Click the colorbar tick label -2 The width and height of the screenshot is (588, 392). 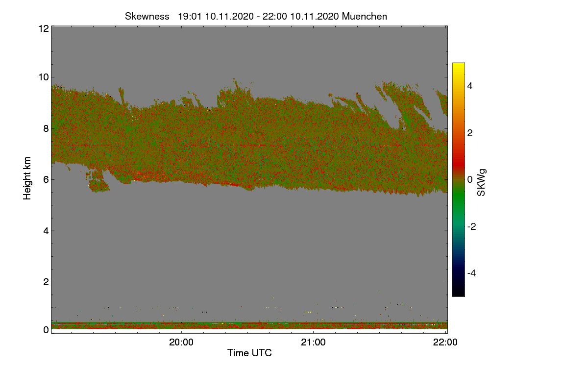(x=472, y=226)
